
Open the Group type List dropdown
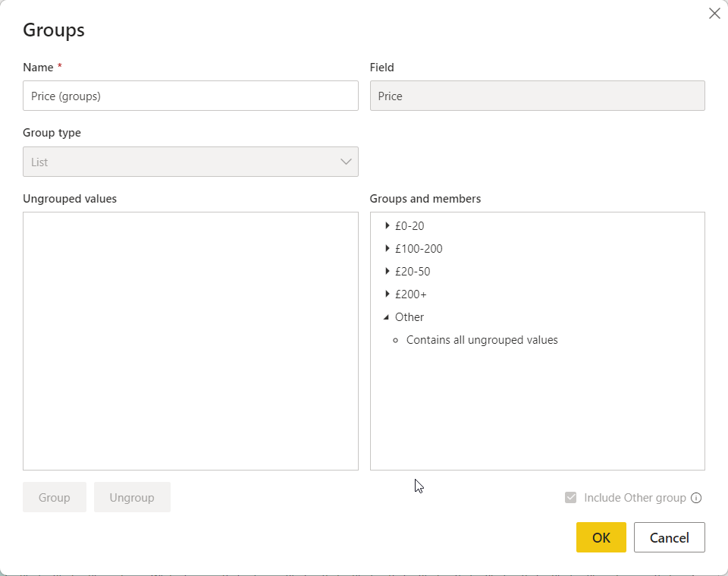tap(190, 162)
